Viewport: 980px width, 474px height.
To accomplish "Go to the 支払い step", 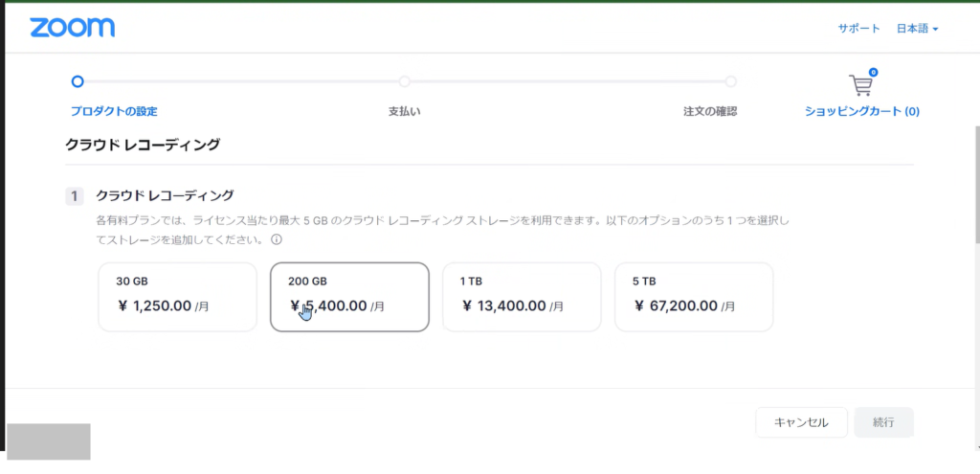I will tap(404, 111).
